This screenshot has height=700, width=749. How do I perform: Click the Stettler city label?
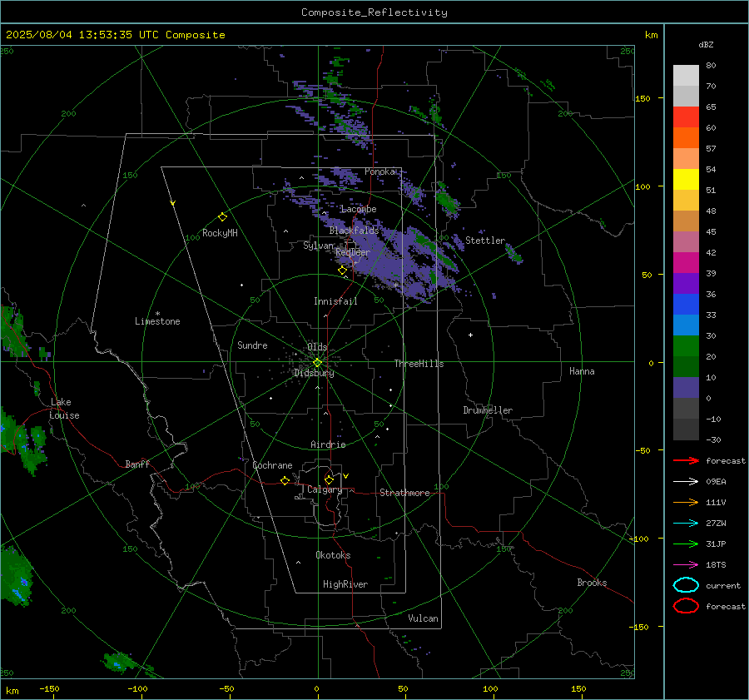click(485, 241)
